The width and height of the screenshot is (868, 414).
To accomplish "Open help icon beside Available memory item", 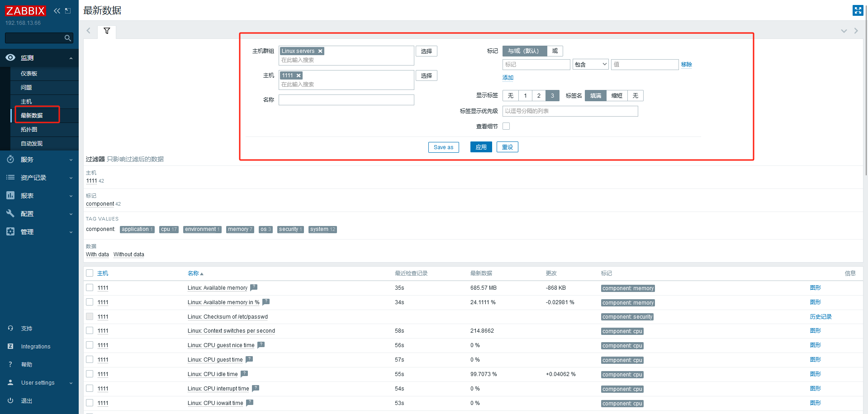I will (x=254, y=287).
